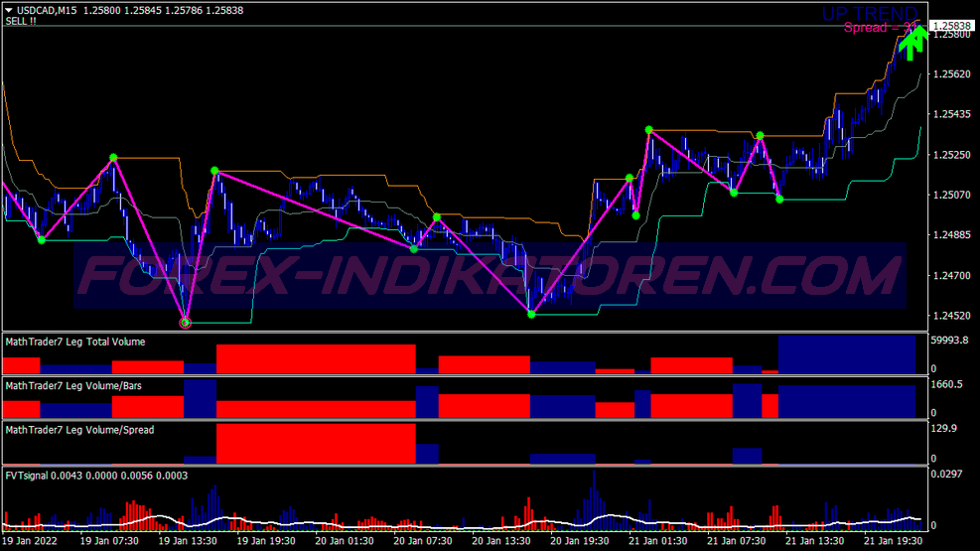Image resolution: width=980 pixels, height=551 pixels.
Task: Click the SELL !! signal label
Action: [22, 23]
